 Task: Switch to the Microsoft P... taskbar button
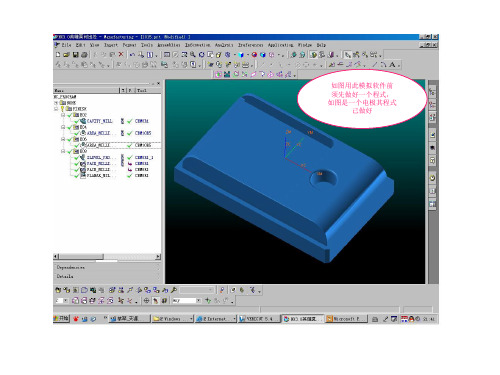point(346,319)
